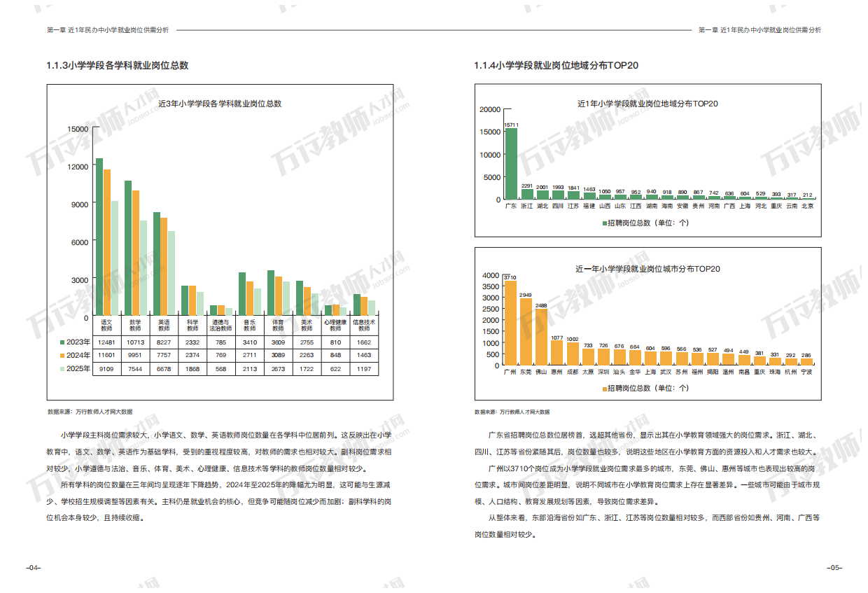Click the right page data source note 数据来源
Screen dimensions: 868x593
[x=512, y=412]
